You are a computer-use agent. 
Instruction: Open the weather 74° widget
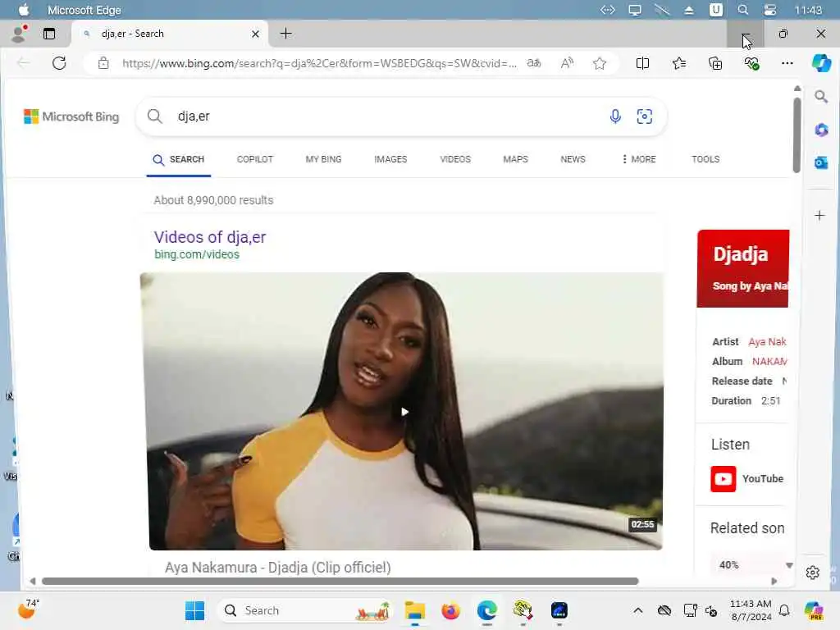[x=29, y=609]
